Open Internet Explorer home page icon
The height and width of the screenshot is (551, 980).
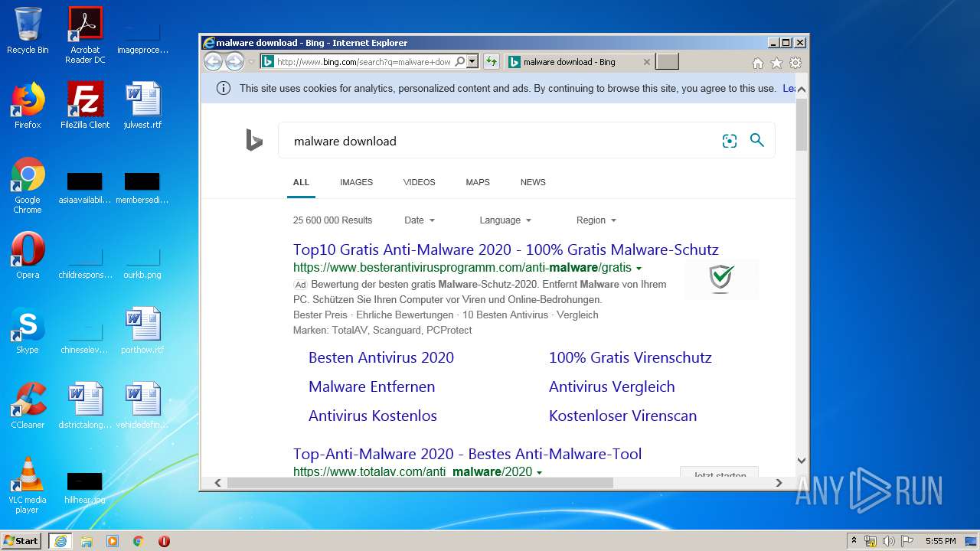pos(757,63)
